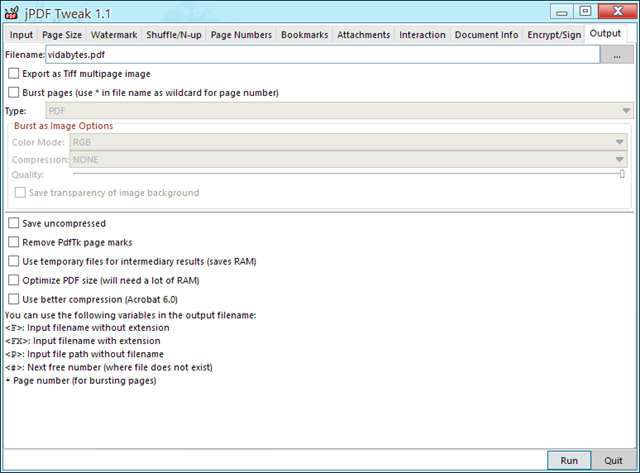Open the Encrypt/Sign tab
Viewport: 640px width, 473px height.
tap(554, 35)
